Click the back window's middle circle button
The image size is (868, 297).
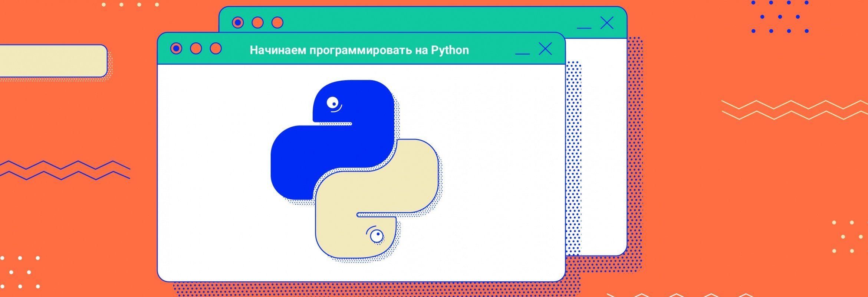[257, 23]
